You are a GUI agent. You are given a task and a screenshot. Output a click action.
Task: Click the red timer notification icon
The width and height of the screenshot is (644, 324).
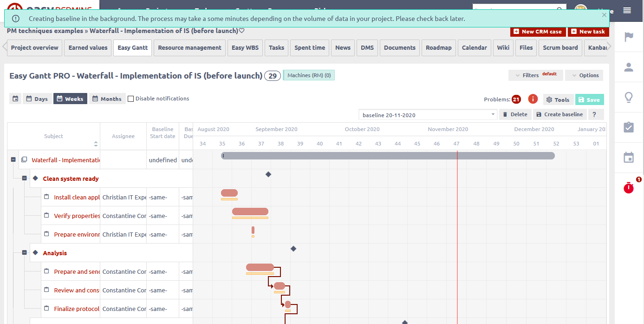629,188
